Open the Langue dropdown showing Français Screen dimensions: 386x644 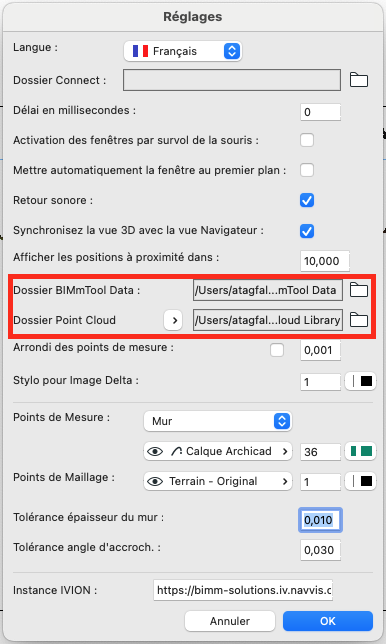(x=183, y=51)
